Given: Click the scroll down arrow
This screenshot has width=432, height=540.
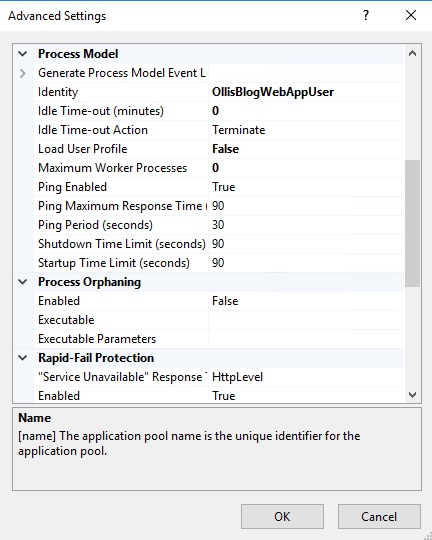Looking at the screenshot, I should pyautogui.click(x=412, y=395).
